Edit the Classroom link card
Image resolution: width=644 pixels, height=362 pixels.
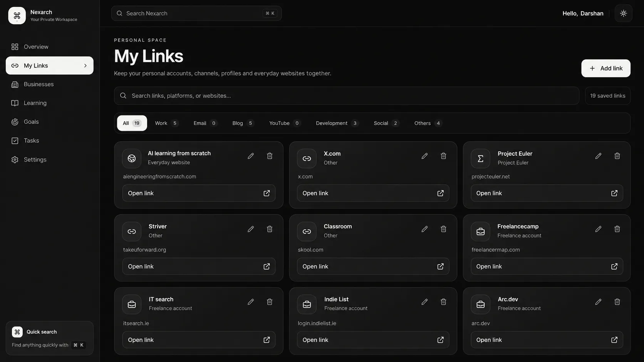point(424,229)
